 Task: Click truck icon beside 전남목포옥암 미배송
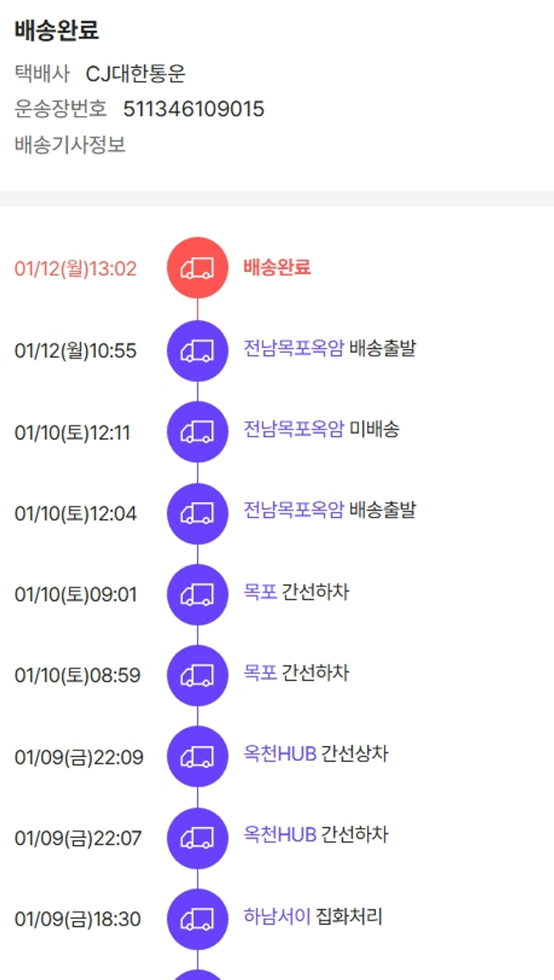197,432
